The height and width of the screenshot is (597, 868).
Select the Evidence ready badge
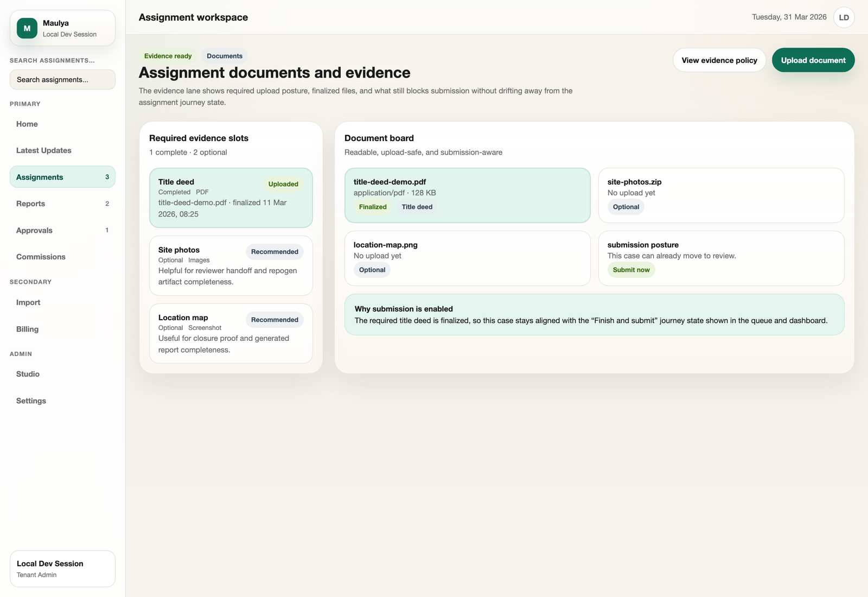pos(168,55)
